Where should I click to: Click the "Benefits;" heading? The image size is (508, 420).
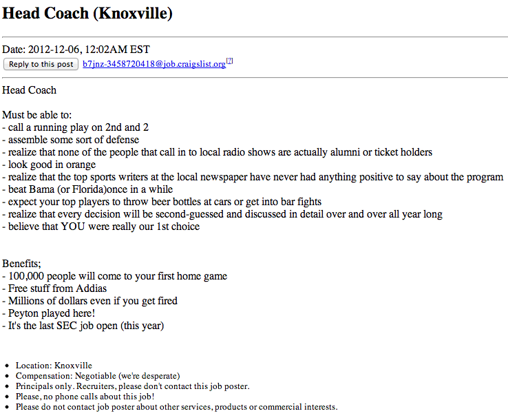point(22,264)
